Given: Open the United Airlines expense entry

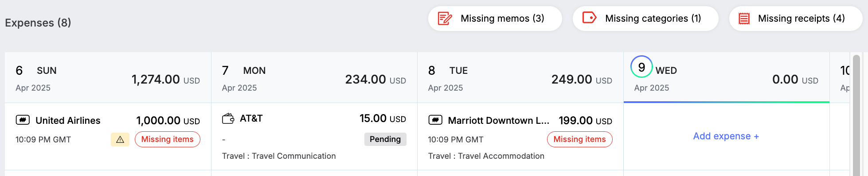Looking at the screenshot, I should [x=108, y=136].
